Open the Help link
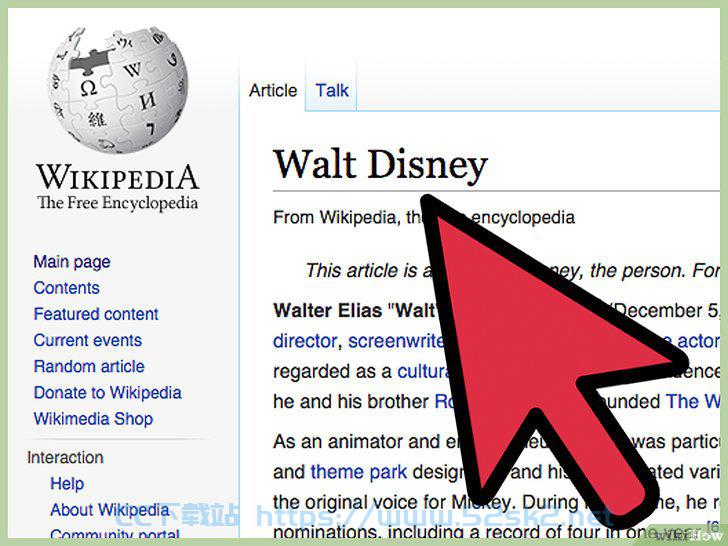 click(67, 484)
